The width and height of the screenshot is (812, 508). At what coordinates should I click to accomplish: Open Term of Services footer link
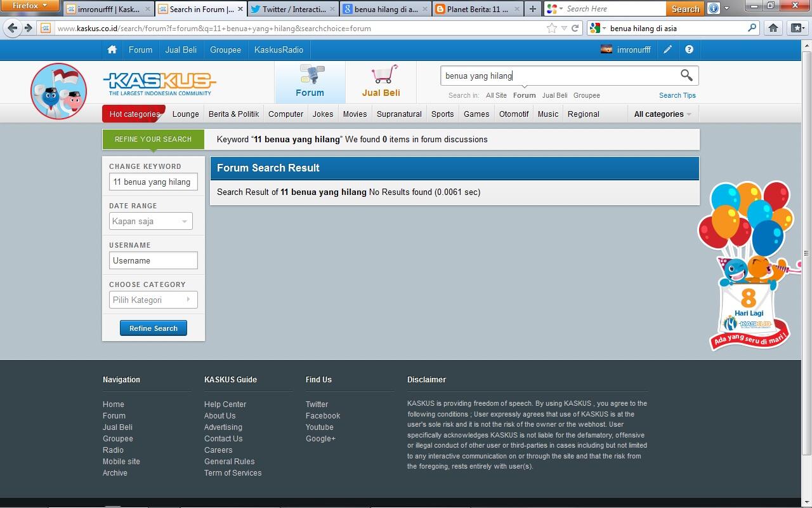click(233, 473)
